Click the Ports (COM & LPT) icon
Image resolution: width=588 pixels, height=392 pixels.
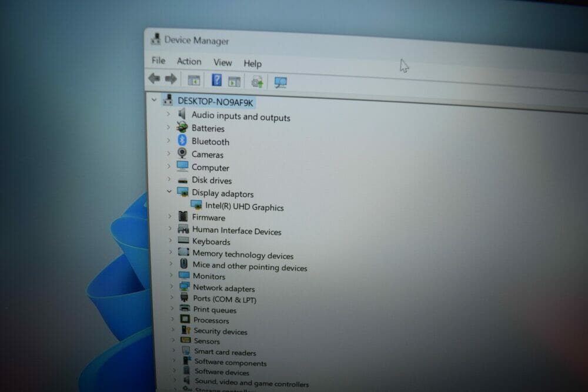tap(185, 297)
